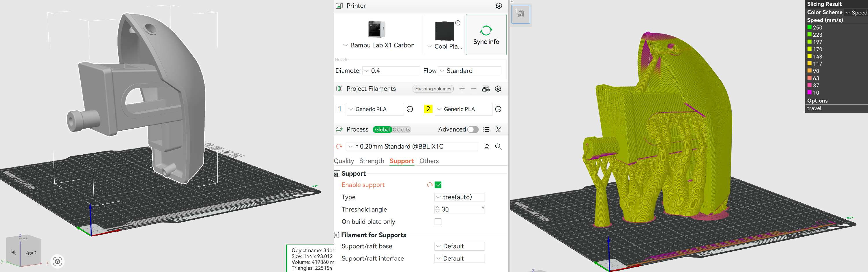Toggle the Advanced mode switch
This screenshot has width=868, height=272.
coord(473,129)
